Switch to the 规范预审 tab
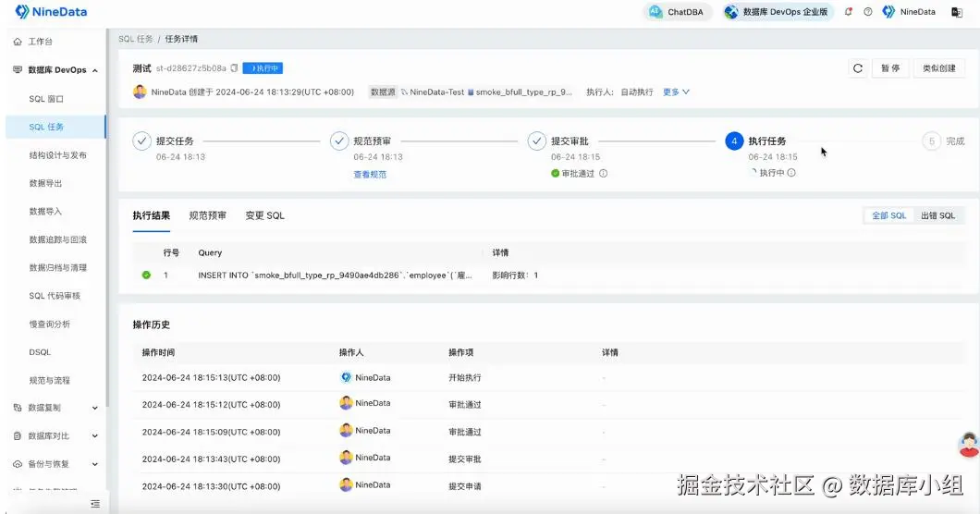 (207, 215)
